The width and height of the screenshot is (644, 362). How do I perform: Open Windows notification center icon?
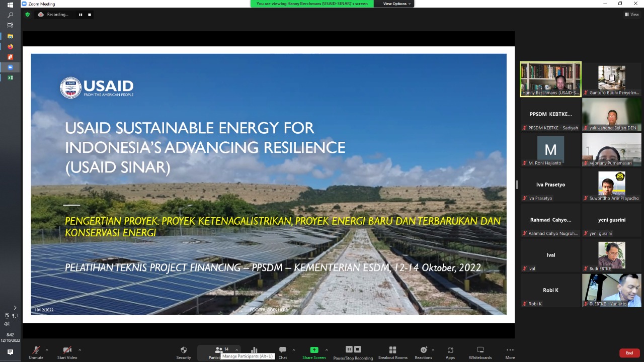(x=10, y=352)
